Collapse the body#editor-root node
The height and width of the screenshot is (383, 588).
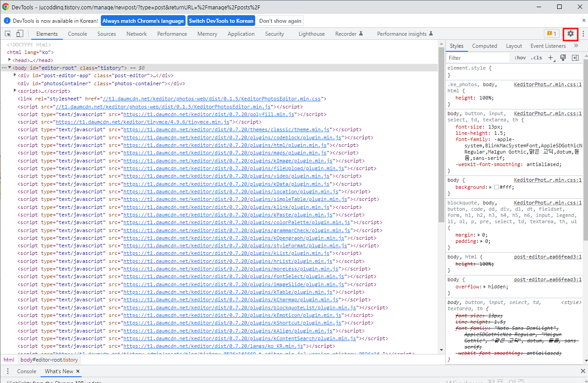tap(10, 68)
